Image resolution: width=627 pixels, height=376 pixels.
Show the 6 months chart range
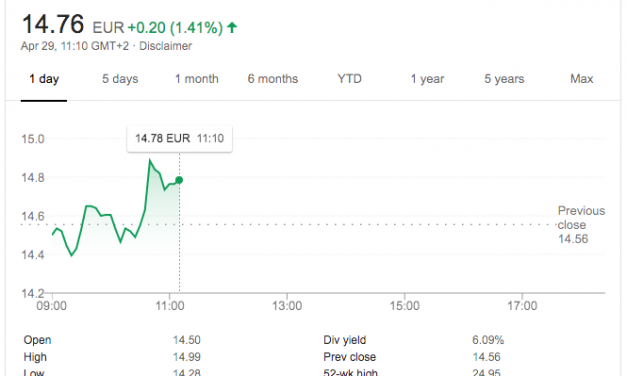click(273, 79)
